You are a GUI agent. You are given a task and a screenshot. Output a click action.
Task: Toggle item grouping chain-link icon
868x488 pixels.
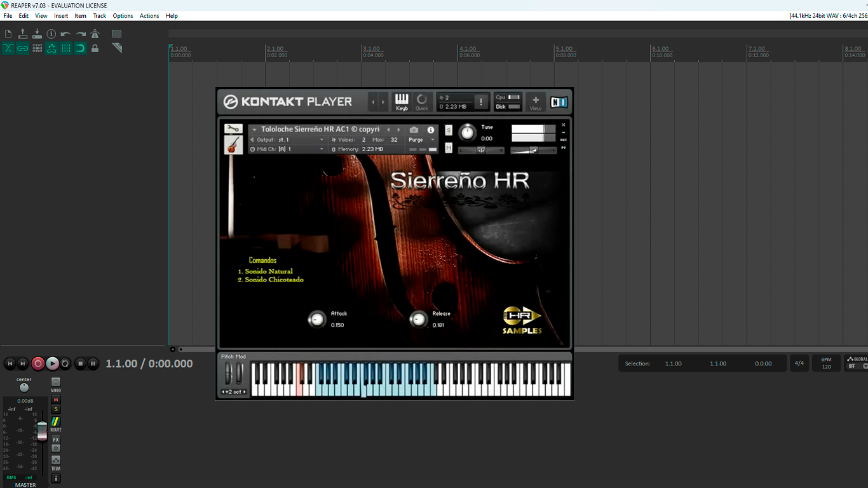tap(23, 48)
